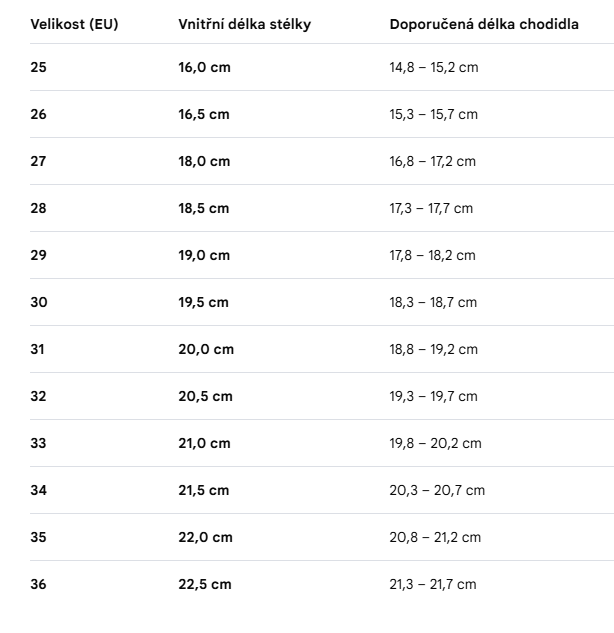Click the Doporučená délka chodidla header
The image size is (614, 633).
[x=484, y=24]
